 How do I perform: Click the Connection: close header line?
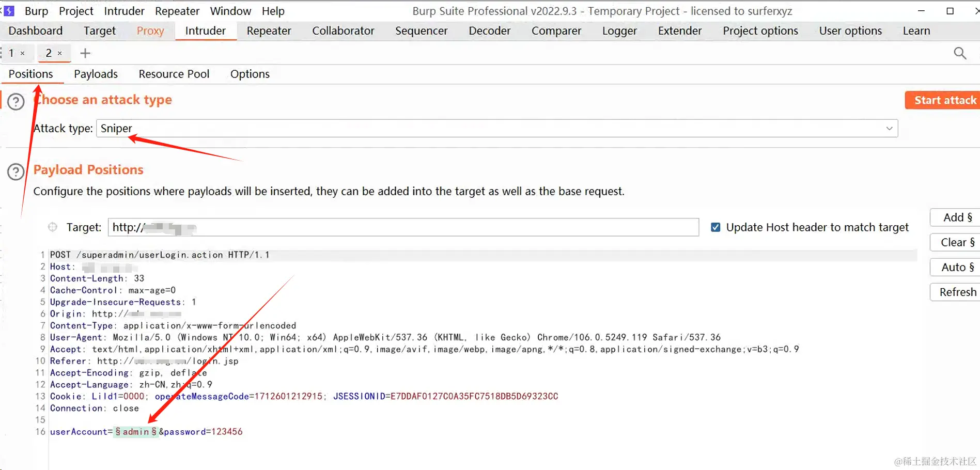click(x=95, y=408)
